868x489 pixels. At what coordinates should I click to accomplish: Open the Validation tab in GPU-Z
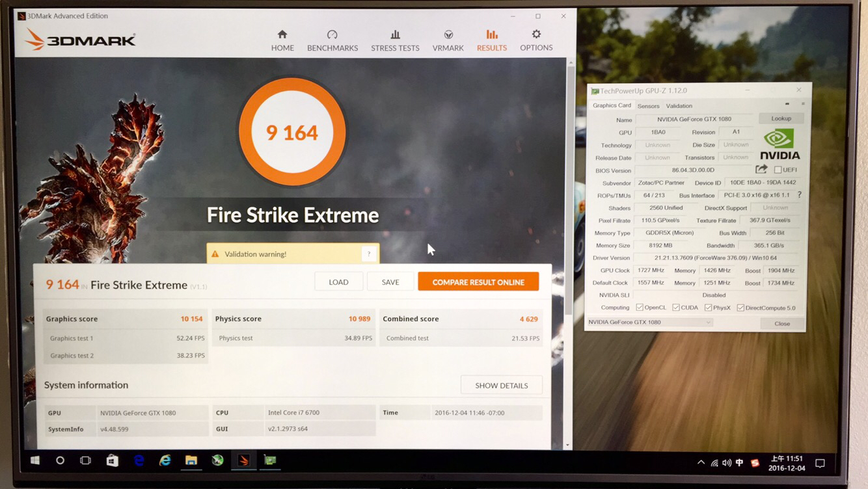679,106
